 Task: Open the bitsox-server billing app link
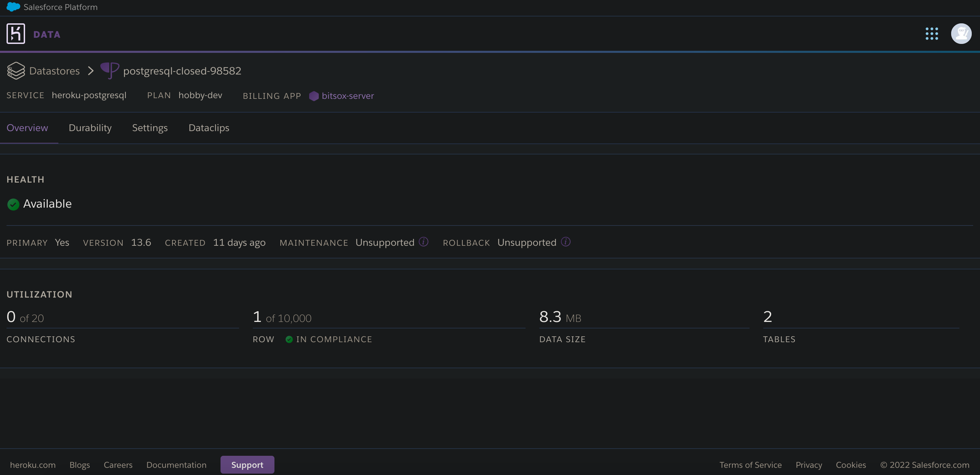348,96
